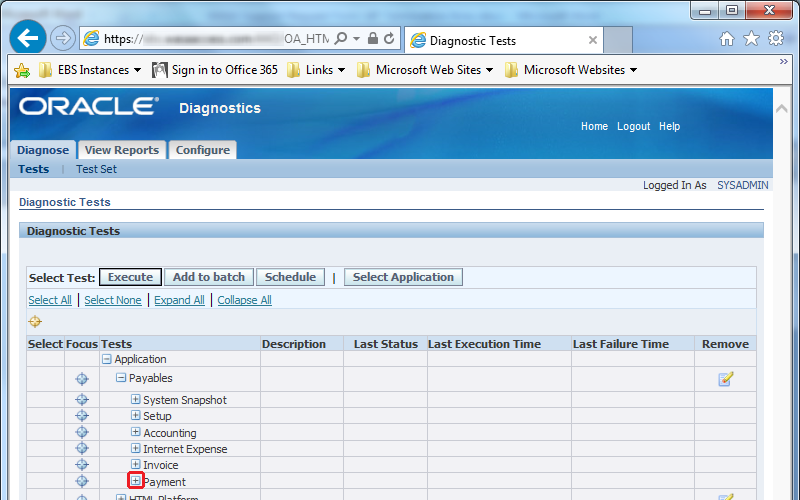800x500 pixels.
Task: Switch to the Diagnose tab
Action: [43, 150]
